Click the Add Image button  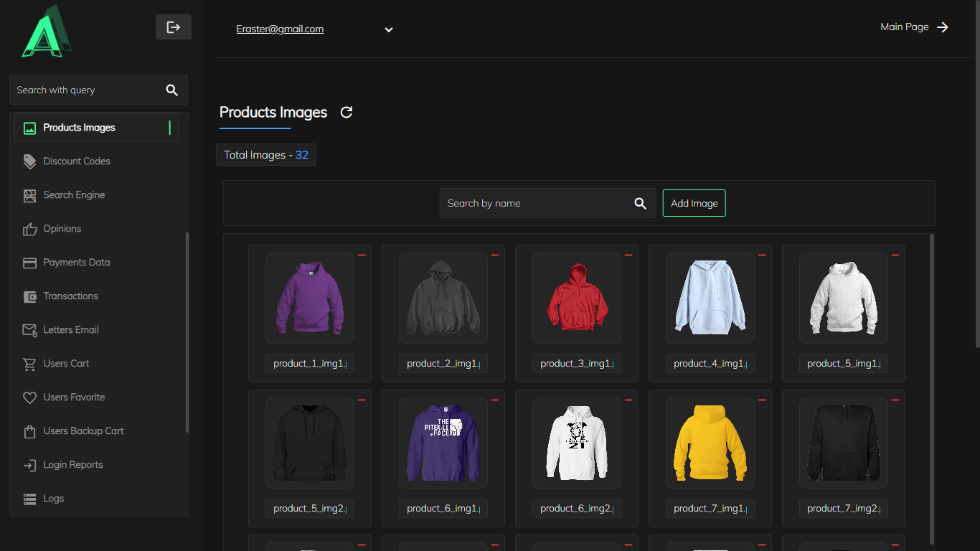(x=694, y=203)
